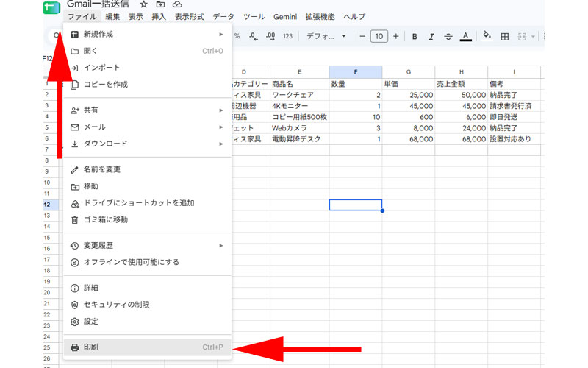Open the fill color picker

pyautogui.click(x=487, y=35)
